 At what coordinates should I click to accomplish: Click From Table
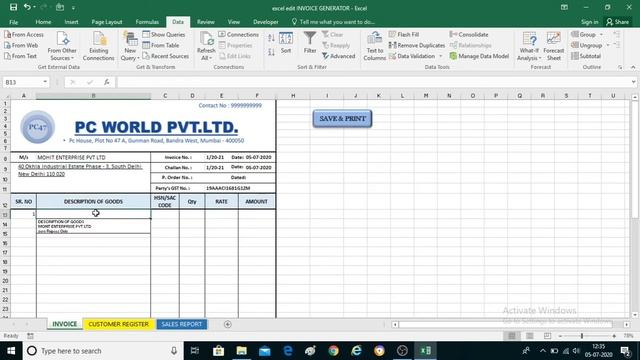click(161, 45)
